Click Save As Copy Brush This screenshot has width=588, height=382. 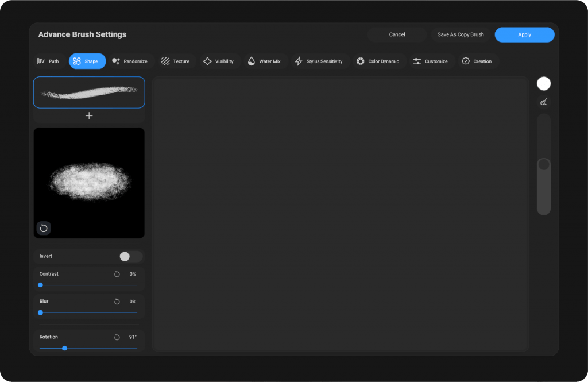(x=461, y=35)
